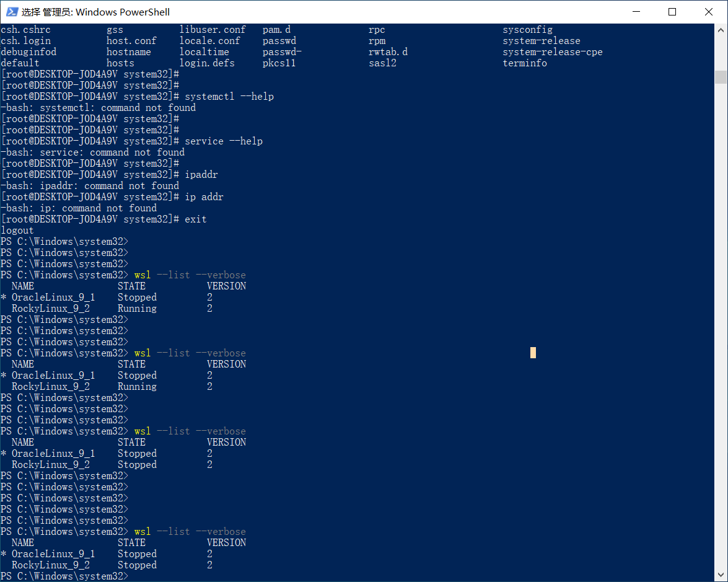The height and width of the screenshot is (582, 728).
Task: Click 'terminfo' in the directory listing
Action: (x=524, y=63)
